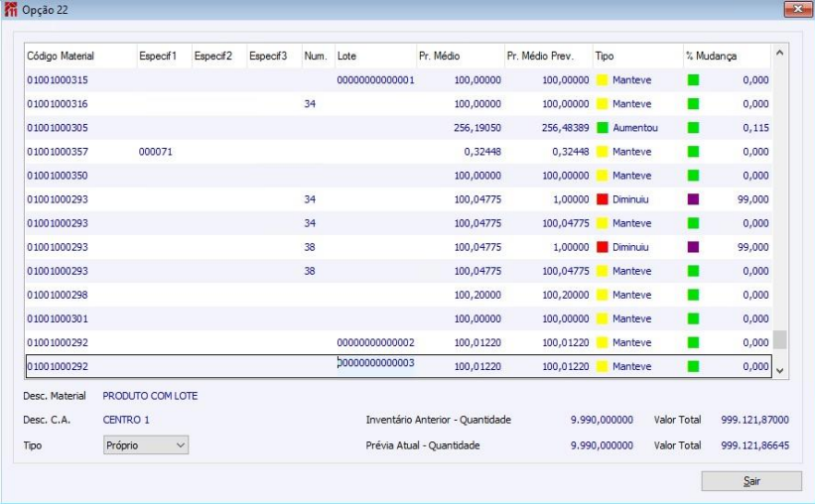The height and width of the screenshot is (504, 815).
Task: Click the Pr. Médio Prev. column header
Action: [548, 56]
